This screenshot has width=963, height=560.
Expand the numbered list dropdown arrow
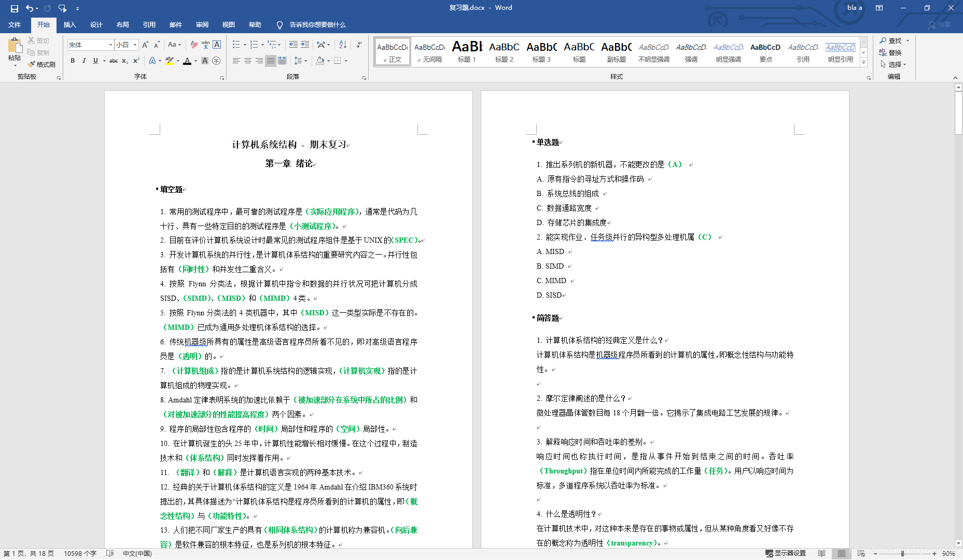click(262, 45)
